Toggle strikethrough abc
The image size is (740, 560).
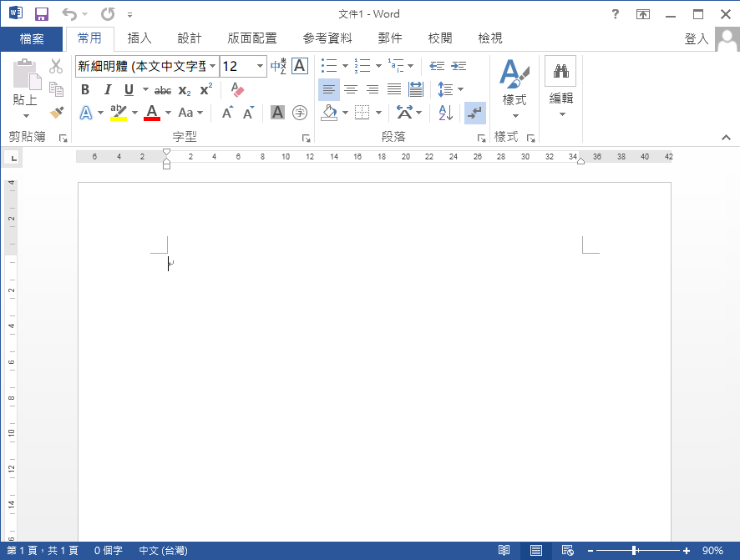163,90
